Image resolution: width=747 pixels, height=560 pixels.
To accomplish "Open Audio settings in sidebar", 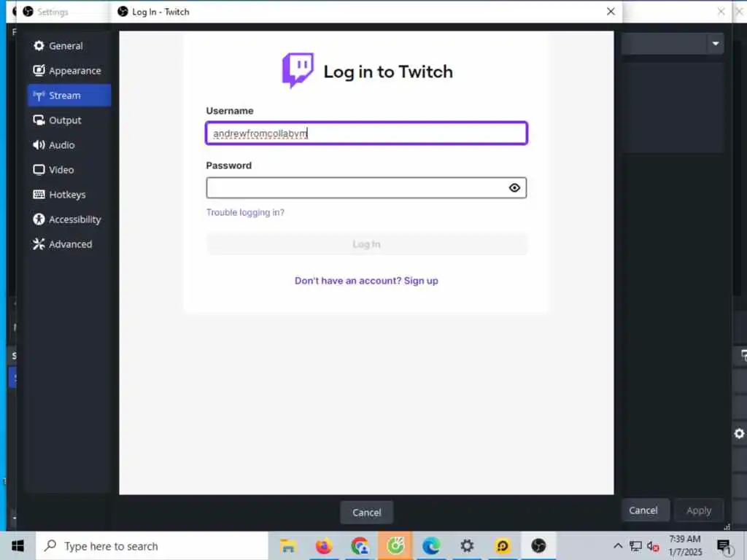I will [x=69, y=145].
